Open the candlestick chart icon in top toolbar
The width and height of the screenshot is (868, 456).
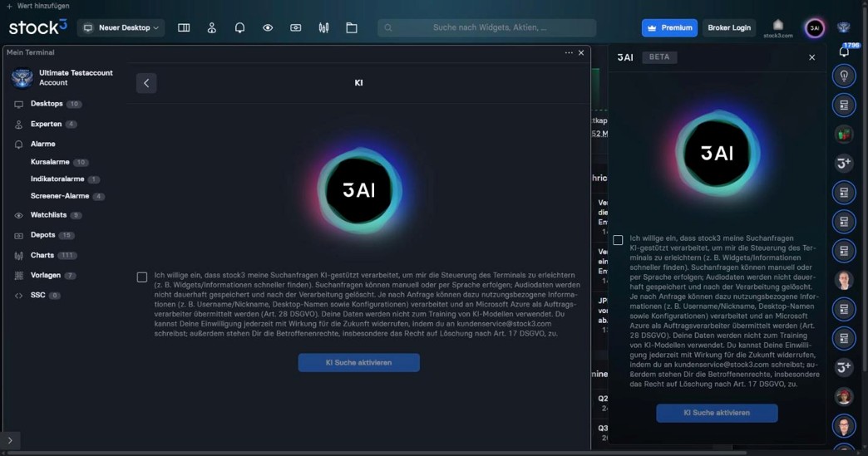coord(324,27)
